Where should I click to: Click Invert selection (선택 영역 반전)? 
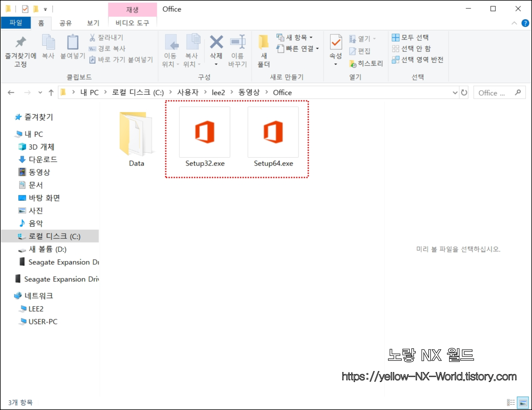[x=418, y=60]
